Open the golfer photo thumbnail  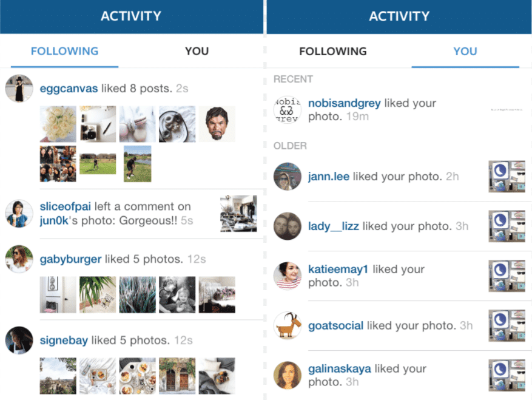(138, 164)
